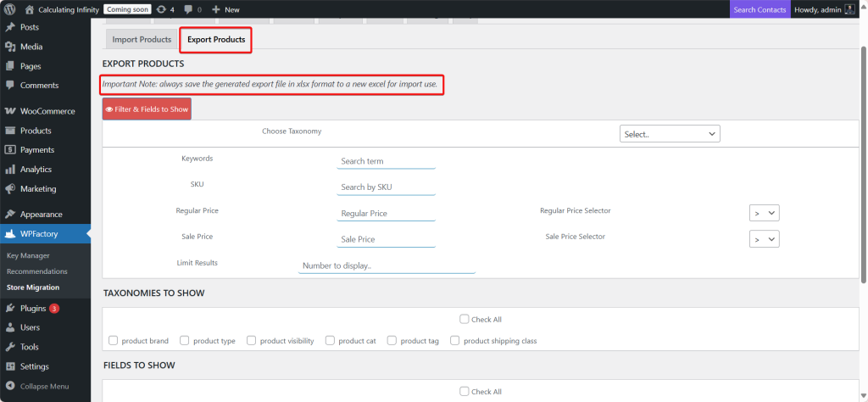Open the updates icon in admin bar
The image size is (868, 402).
tap(162, 9)
